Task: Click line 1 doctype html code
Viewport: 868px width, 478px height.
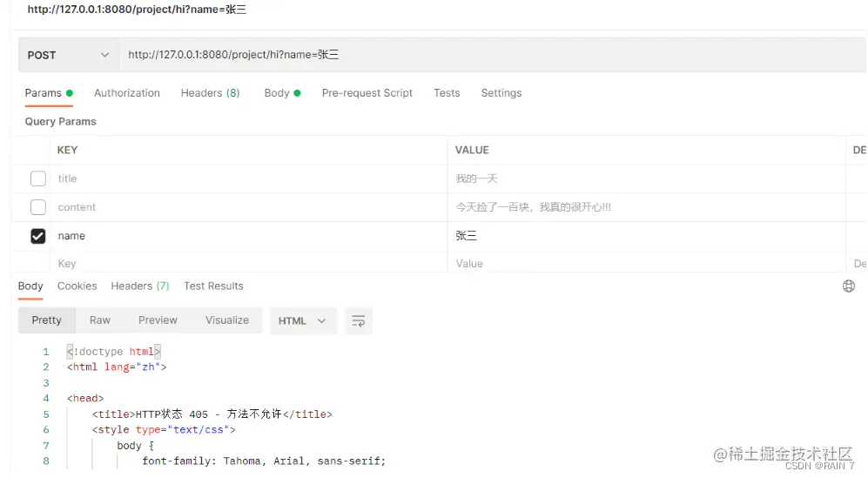Action: click(x=113, y=352)
